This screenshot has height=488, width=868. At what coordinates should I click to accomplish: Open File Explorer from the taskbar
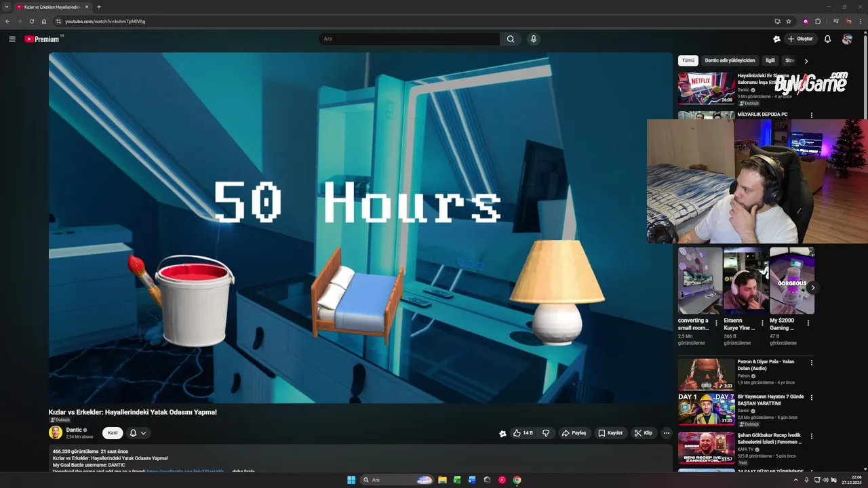point(442,480)
